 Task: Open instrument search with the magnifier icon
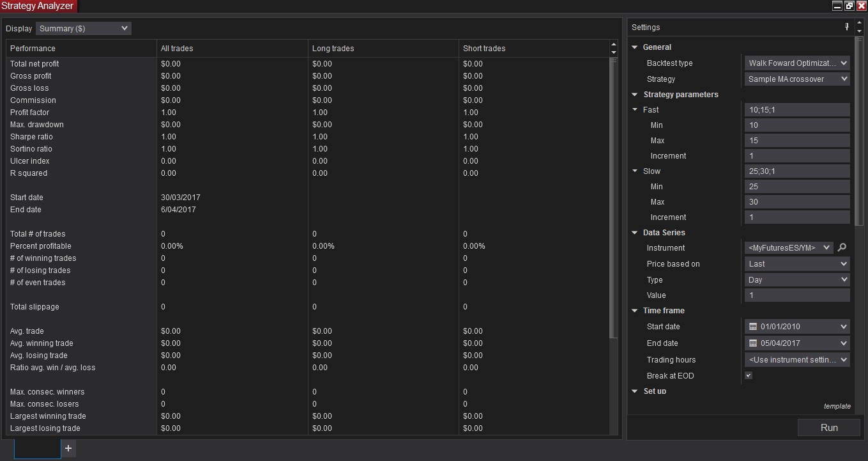click(x=842, y=247)
